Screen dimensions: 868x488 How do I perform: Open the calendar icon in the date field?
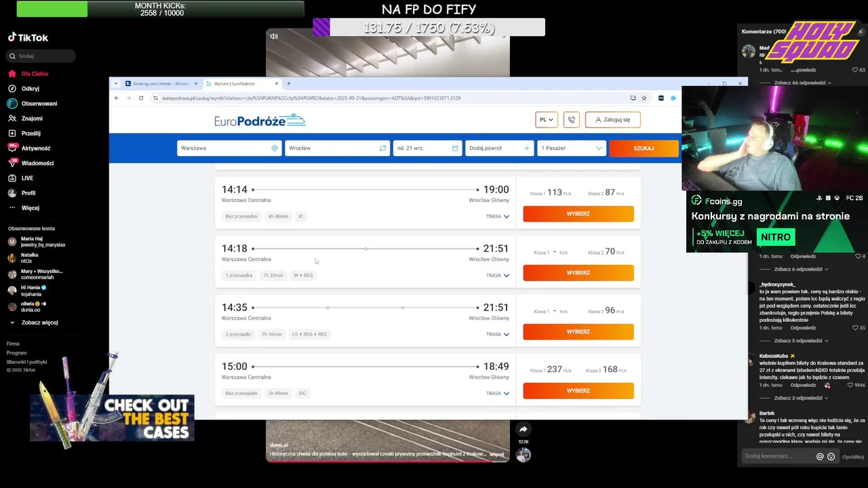455,148
